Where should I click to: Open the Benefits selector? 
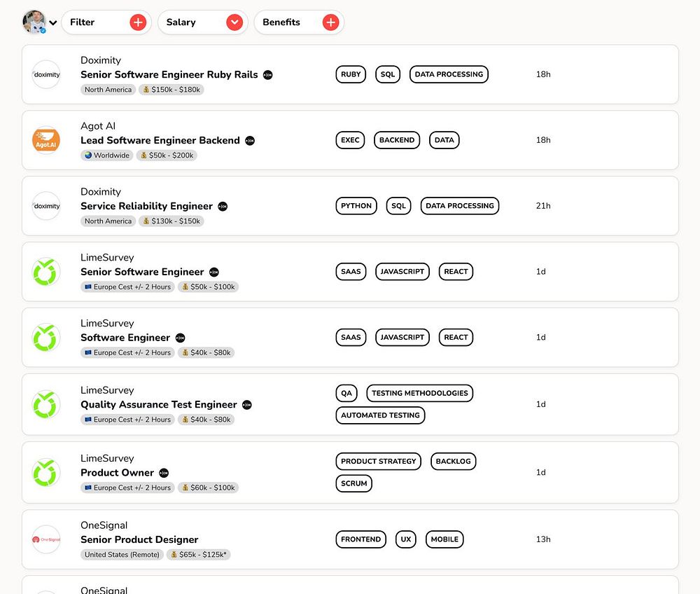[x=299, y=22]
